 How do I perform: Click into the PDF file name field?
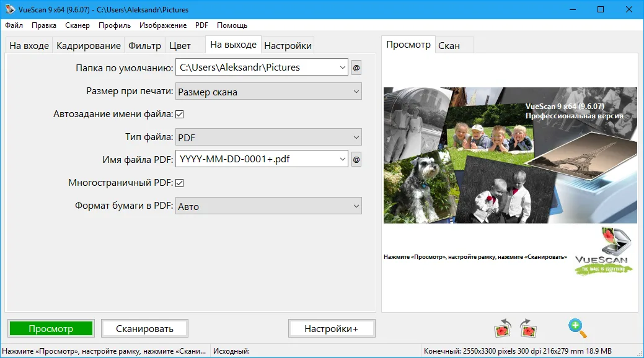point(257,159)
